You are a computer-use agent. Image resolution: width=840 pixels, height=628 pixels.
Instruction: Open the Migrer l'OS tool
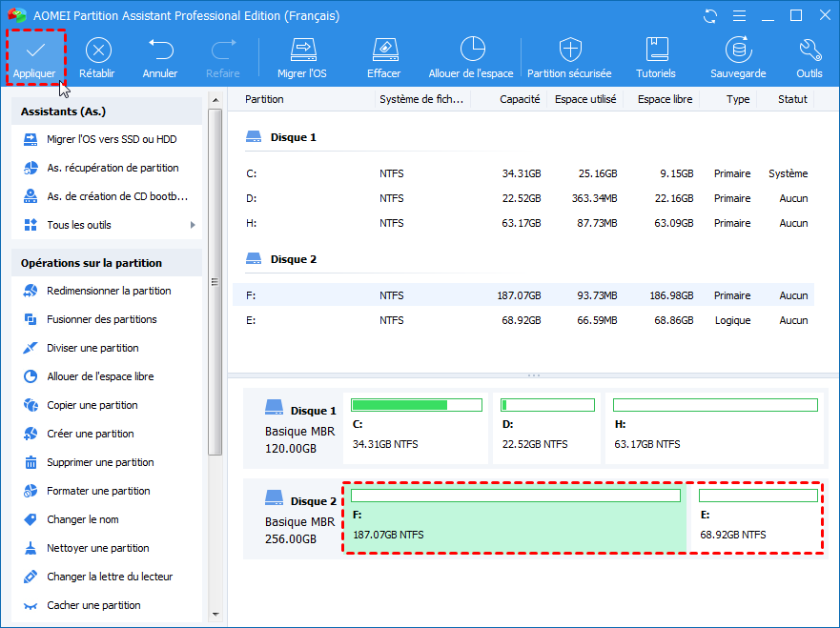[302, 51]
